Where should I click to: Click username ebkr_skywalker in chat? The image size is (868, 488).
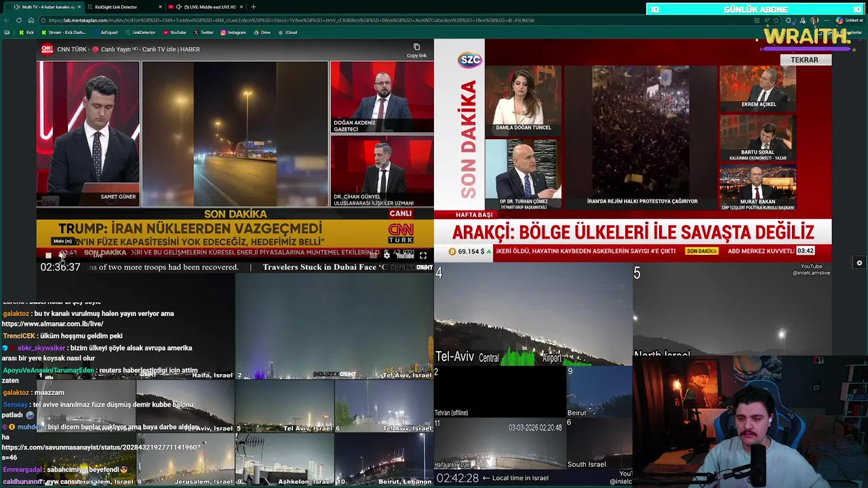pyautogui.click(x=41, y=348)
